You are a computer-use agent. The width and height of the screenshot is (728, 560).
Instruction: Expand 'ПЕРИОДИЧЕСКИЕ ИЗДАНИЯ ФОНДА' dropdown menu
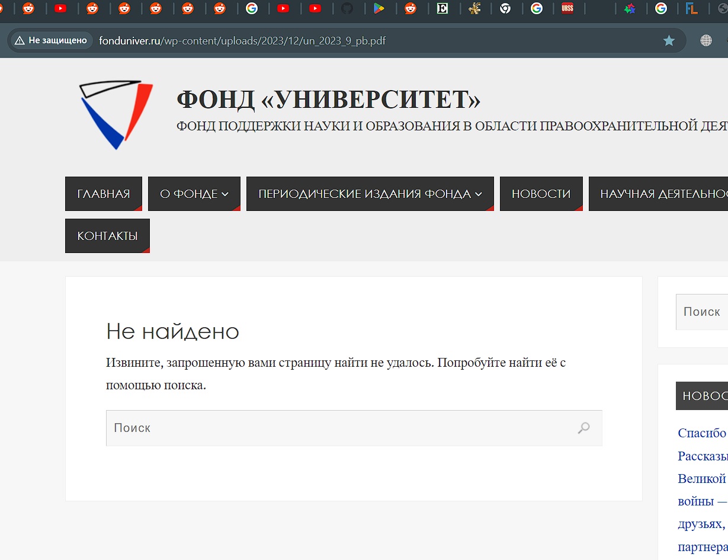(x=370, y=194)
